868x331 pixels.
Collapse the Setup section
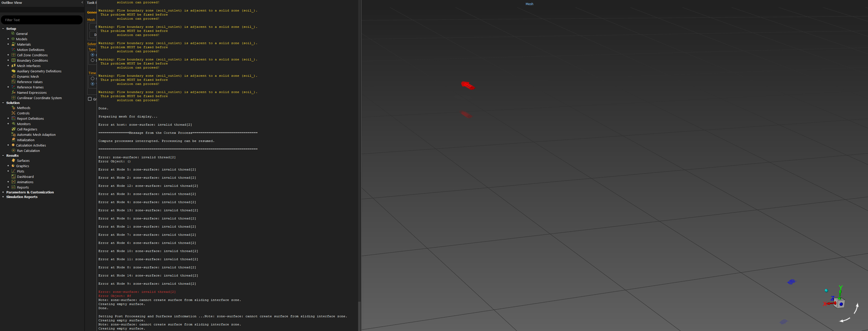(x=3, y=29)
